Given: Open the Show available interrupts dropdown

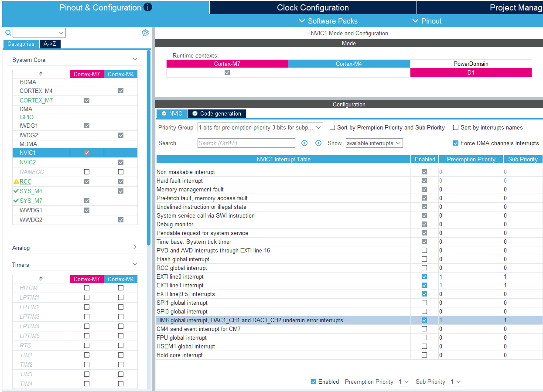Looking at the screenshot, I should 374,143.
